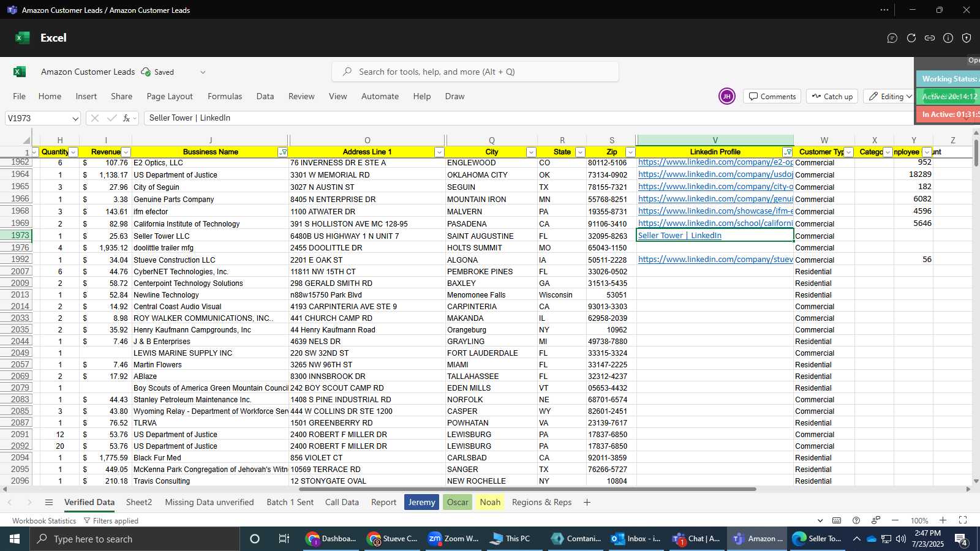Open the Page Layout tab

(170, 96)
